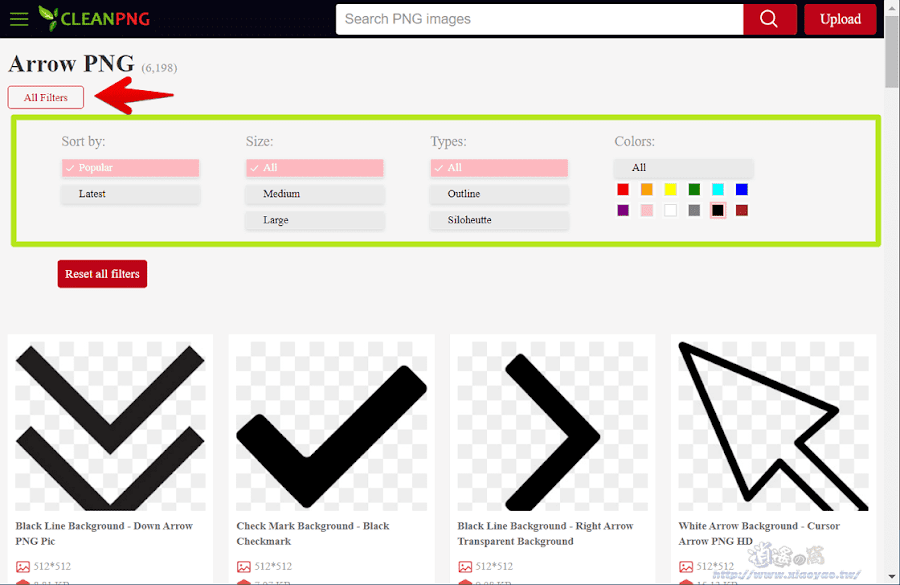Click the Search PNG images field
The image size is (900, 585).
pyautogui.click(x=540, y=19)
